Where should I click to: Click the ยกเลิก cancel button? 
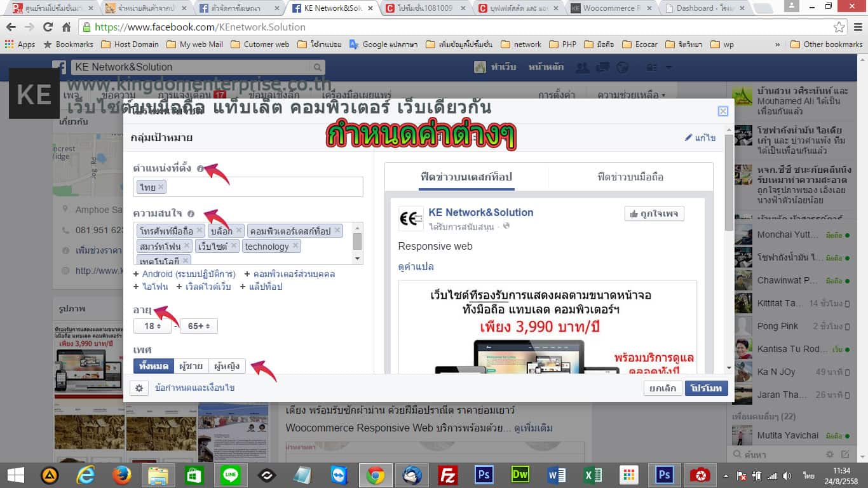(x=663, y=388)
